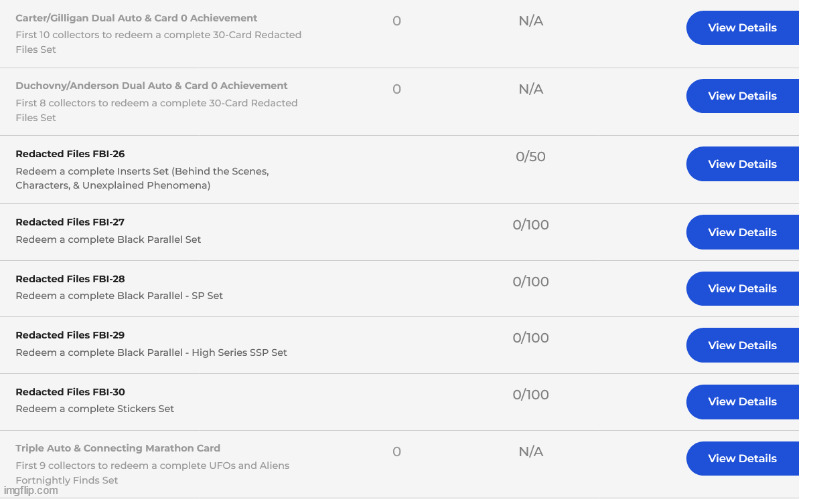817x499 pixels.
Task: Click the Triple Auto & Connecting Marathon Card title
Action: [118, 448]
